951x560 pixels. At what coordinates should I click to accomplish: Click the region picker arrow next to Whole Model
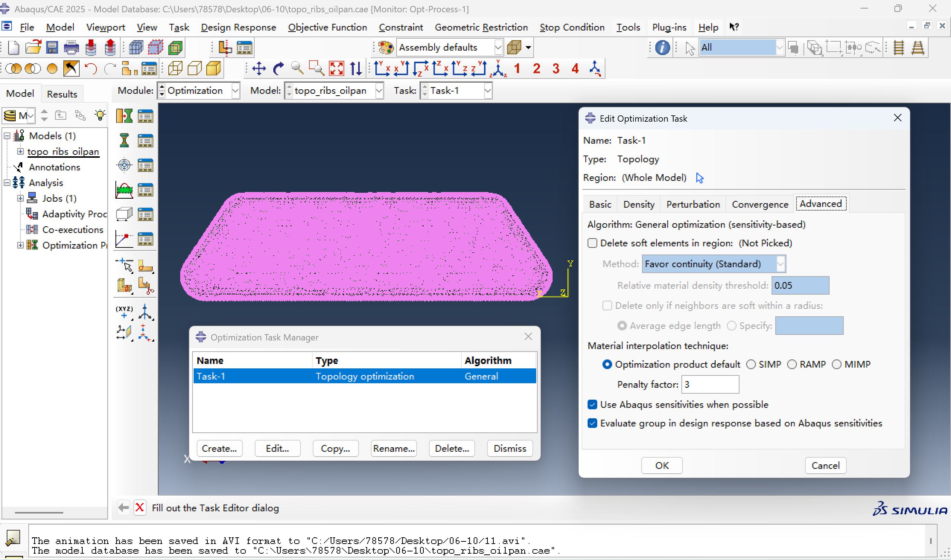click(700, 178)
